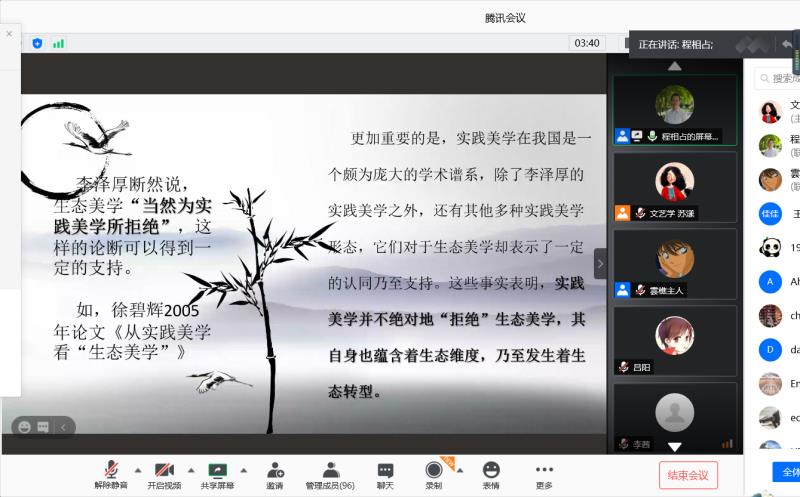The height and width of the screenshot is (497, 800).
Task: Select 程相占's shared screen video thumbnail
Action: (x=674, y=108)
